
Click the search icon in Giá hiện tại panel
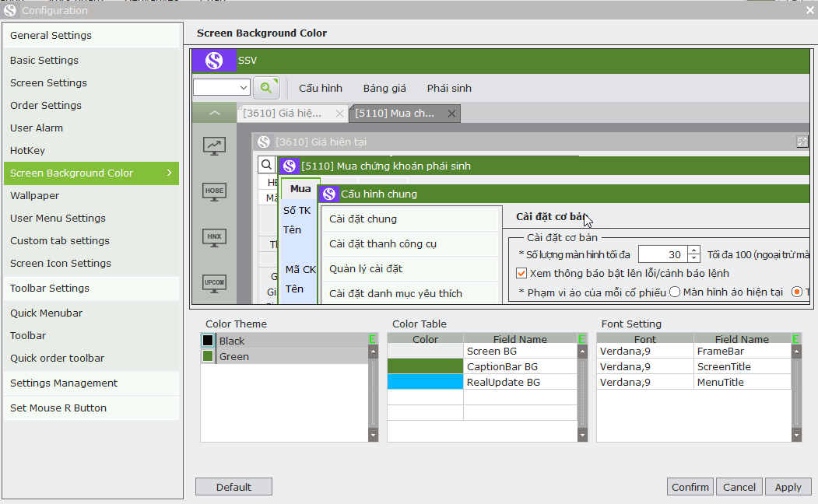[x=267, y=165]
